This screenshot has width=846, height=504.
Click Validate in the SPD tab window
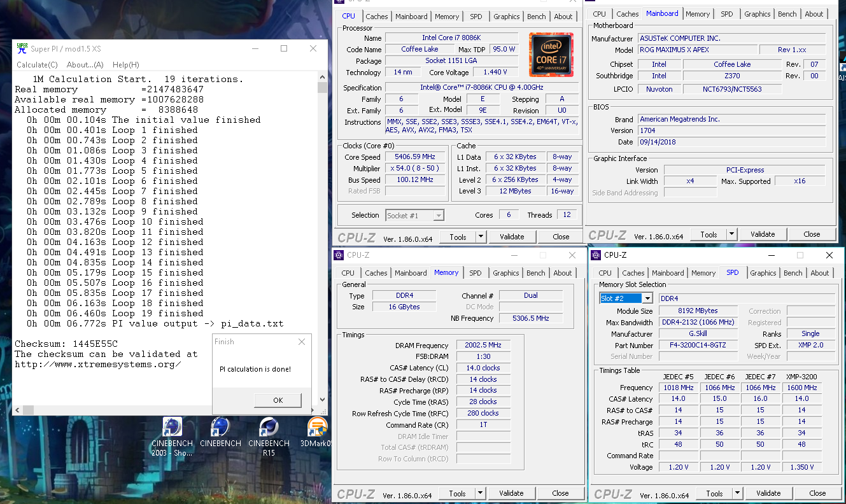[768, 493]
